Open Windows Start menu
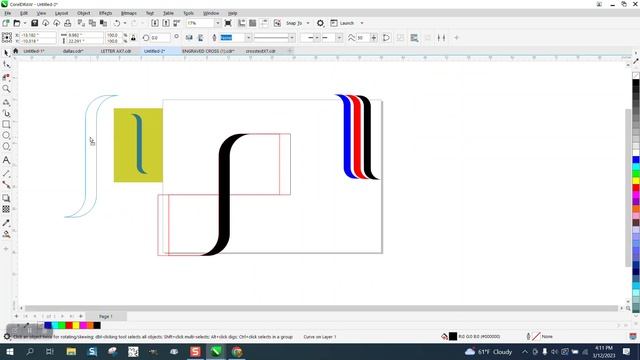Image resolution: width=640 pixels, height=360 pixels. coord(9,352)
